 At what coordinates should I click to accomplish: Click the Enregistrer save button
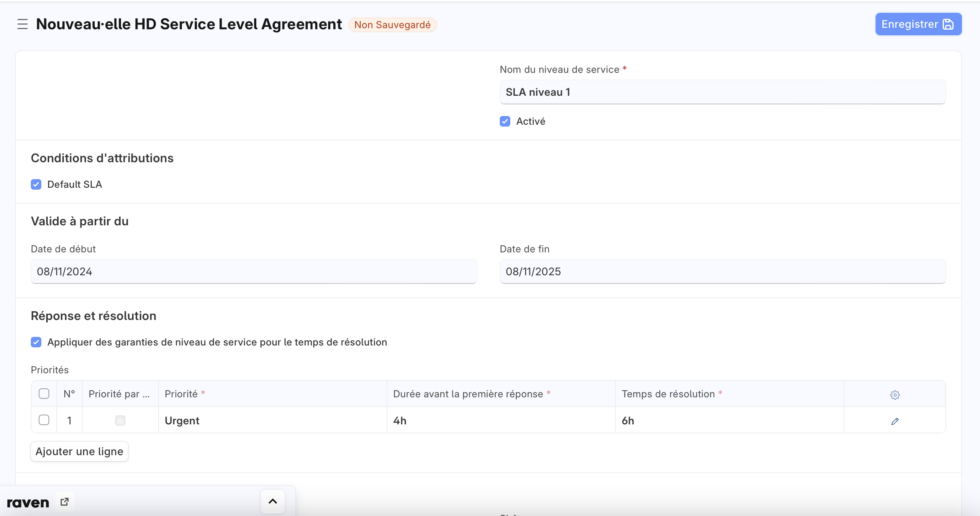(x=918, y=24)
